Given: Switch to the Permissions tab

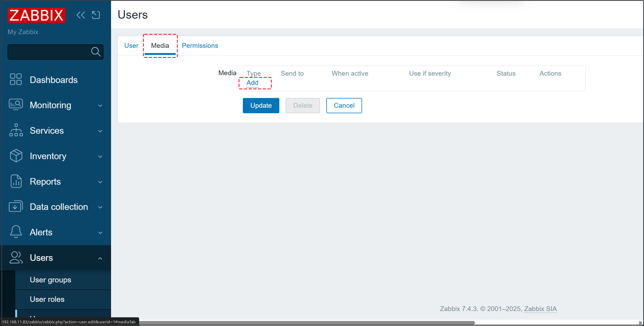Looking at the screenshot, I should tap(200, 46).
